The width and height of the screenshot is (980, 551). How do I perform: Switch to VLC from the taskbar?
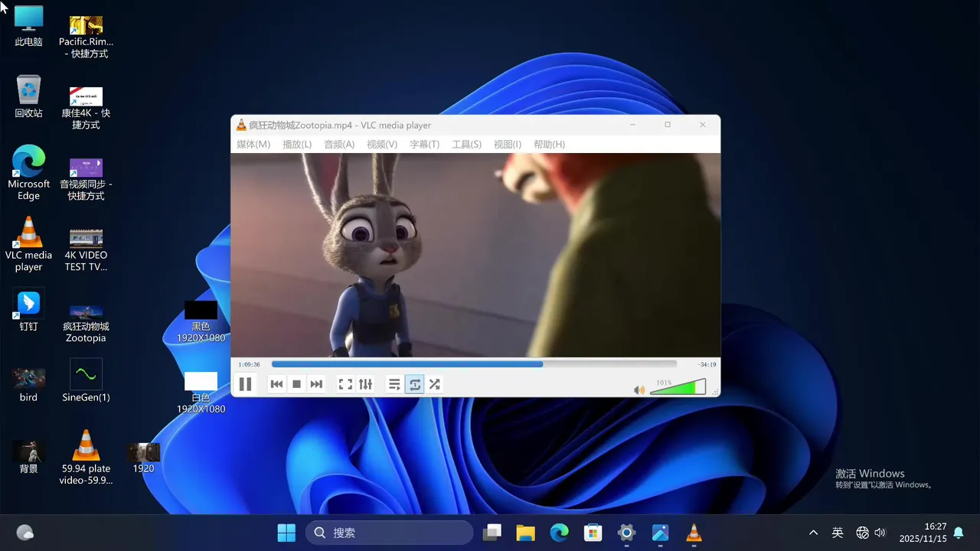click(694, 533)
